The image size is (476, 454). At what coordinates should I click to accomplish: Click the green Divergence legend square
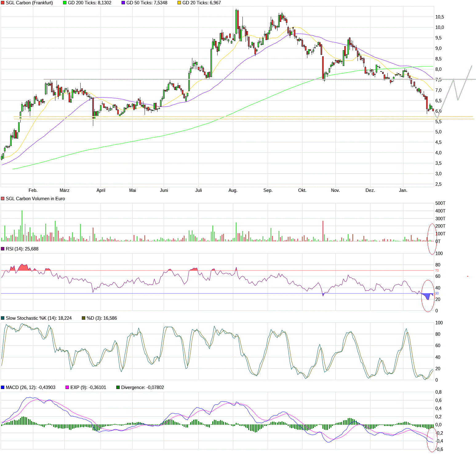click(118, 387)
